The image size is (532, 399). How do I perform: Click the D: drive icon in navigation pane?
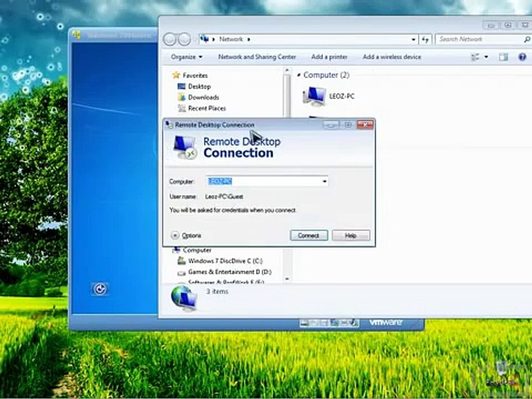[182, 272]
